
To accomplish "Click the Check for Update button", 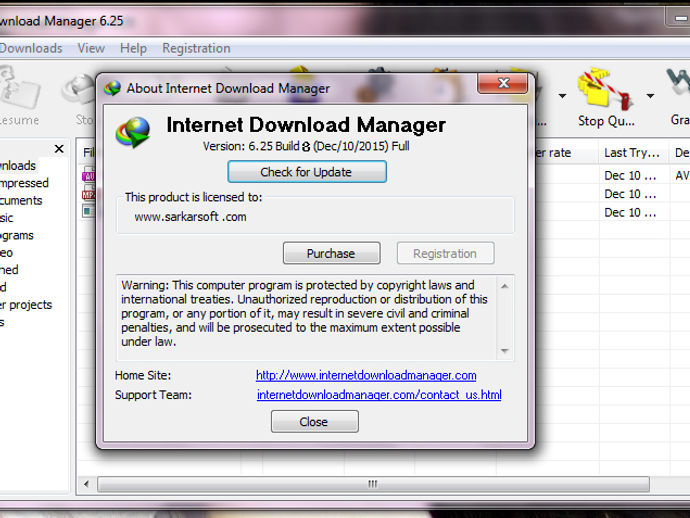I will coord(307,172).
